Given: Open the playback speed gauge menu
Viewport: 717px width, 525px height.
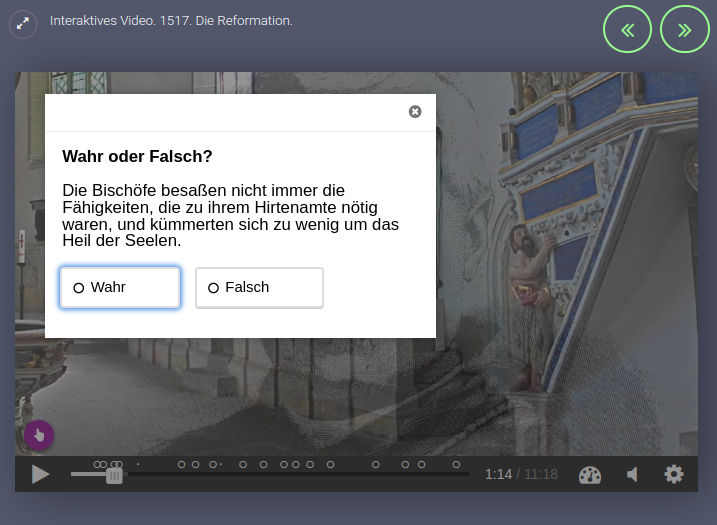Looking at the screenshot, I should pos(590,475).
